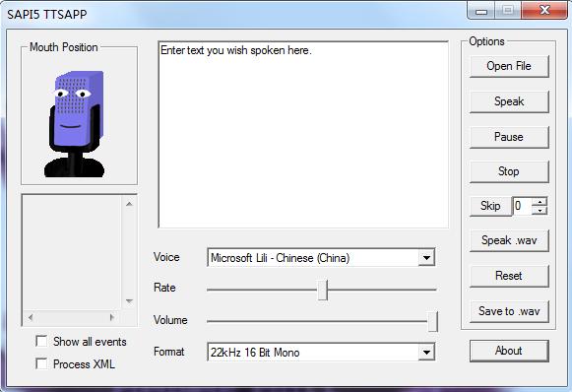Pause the speech playback
The image size is (572, 392).
click(509, 137)
